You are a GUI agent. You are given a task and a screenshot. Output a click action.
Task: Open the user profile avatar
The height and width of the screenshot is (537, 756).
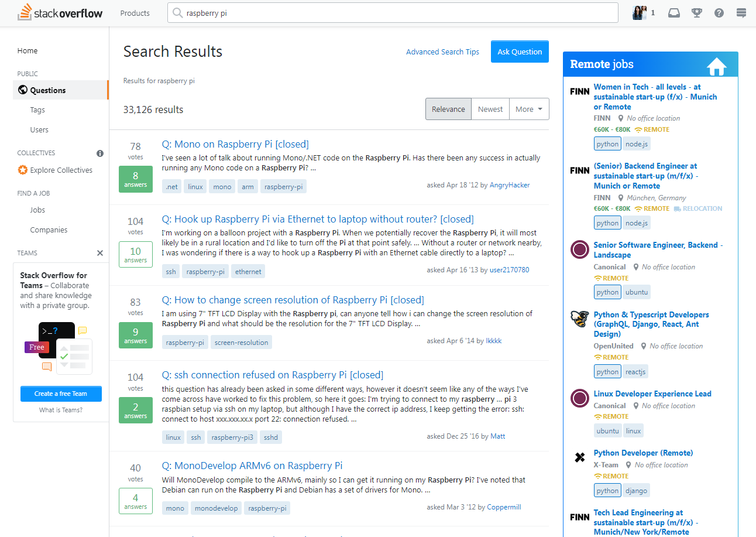(x=639, y=13)
